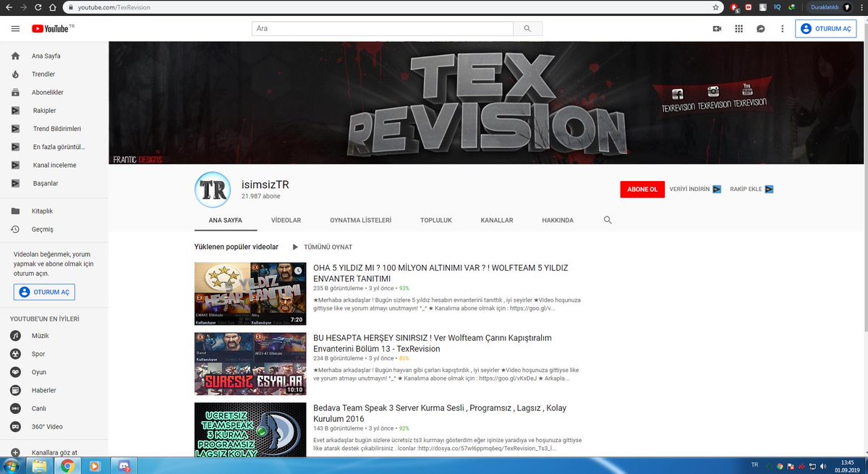Open the 5 Yıldız Hesap Tanıtımı thumbnail
Image resolution: width=868 pixels, height=474 pixels.
pos(250,294)
